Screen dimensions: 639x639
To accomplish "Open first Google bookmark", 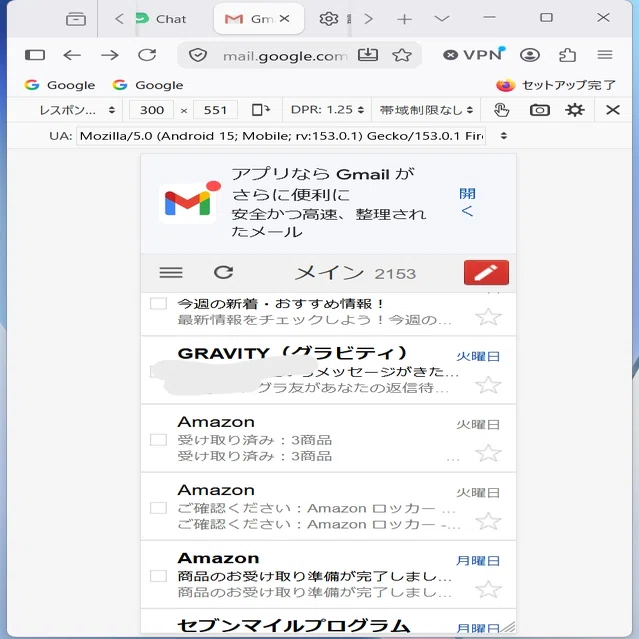I will pos(59,85).
